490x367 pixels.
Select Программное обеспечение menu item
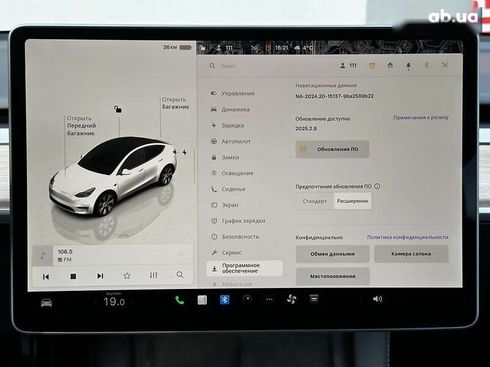coord(244,268)
